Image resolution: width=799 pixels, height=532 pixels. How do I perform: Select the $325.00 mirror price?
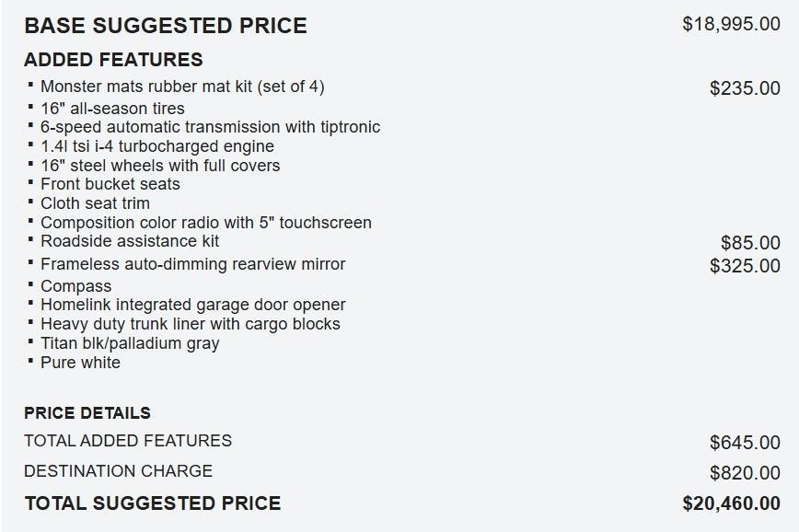click(x=745, y=266)
